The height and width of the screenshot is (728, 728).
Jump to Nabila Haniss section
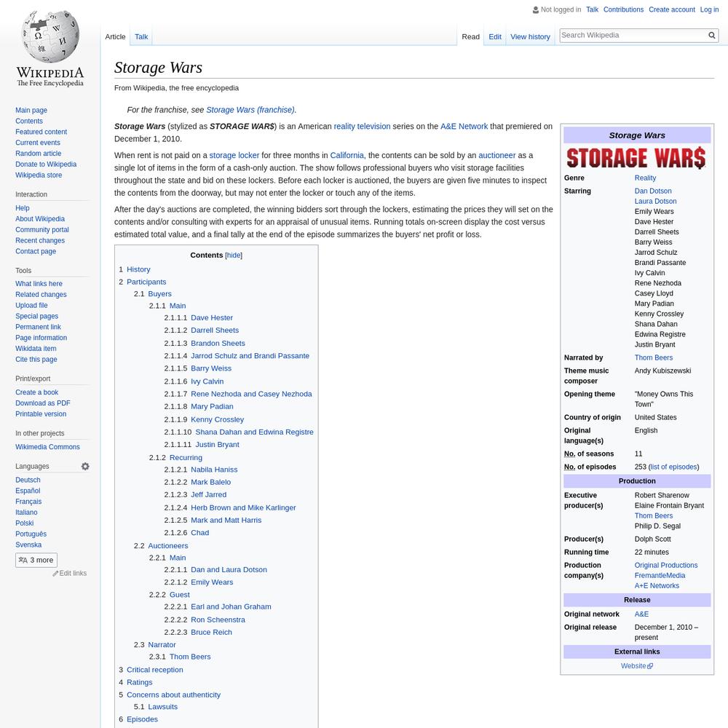(x=214, y=470)
